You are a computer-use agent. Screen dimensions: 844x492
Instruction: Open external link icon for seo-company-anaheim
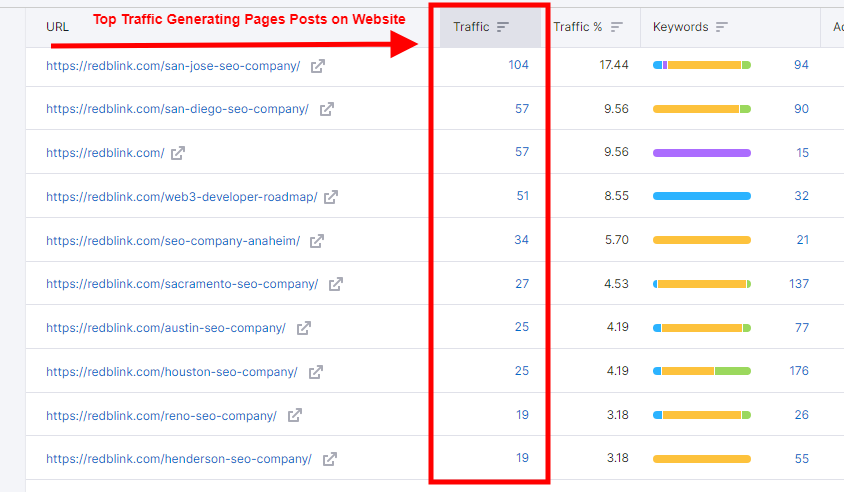point(316,241)
